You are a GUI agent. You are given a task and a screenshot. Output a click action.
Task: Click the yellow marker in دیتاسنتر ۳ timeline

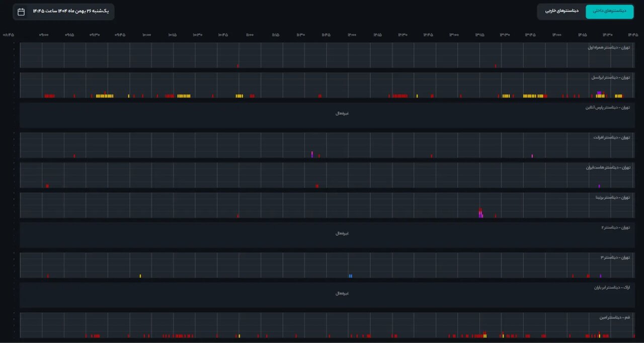point(140,276)
